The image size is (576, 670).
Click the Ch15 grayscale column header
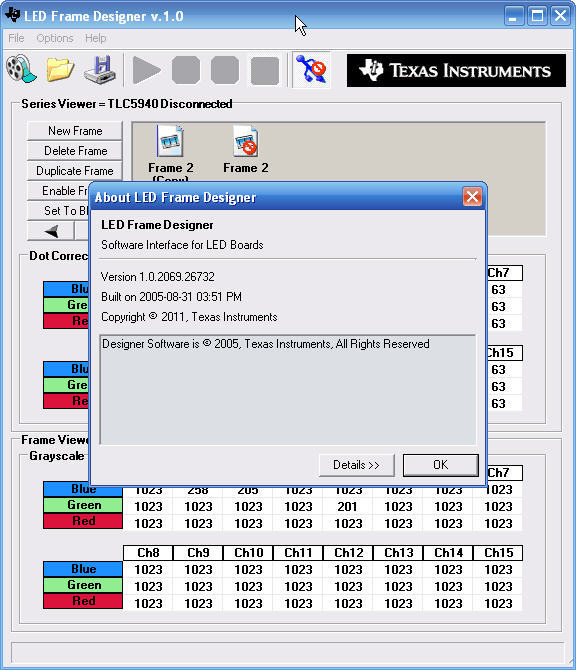tap(498, 553)
